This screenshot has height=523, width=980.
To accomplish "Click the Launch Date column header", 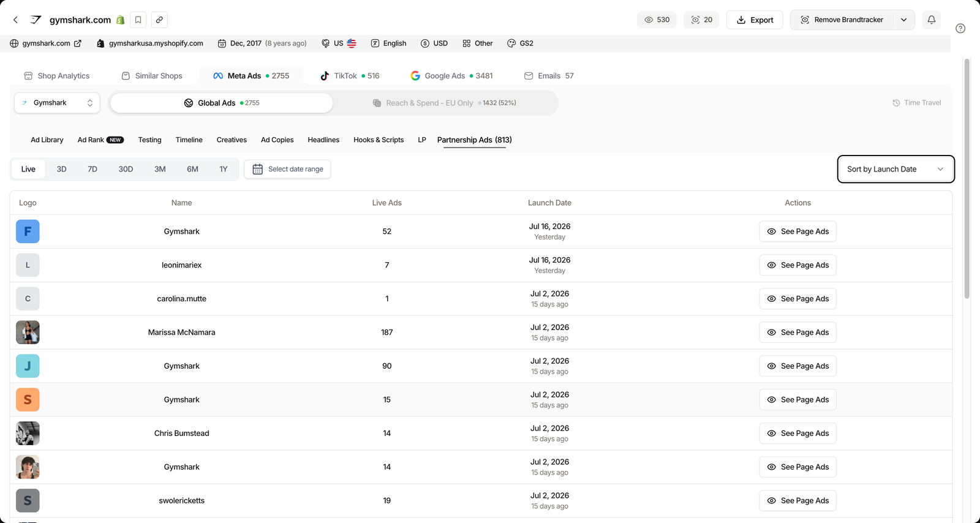I will [x=549, y=203].
